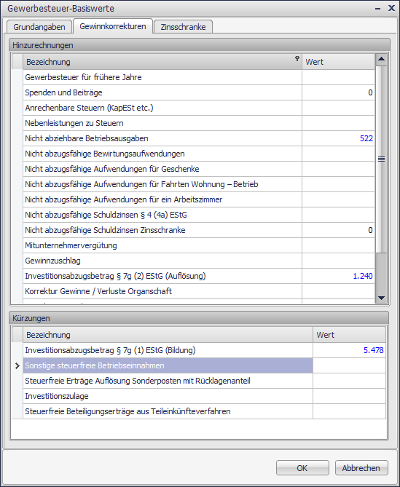Click the Wert column header in Kürzungen
The width and height of the screenshot is (400, 487).
[x=349, y=335]
